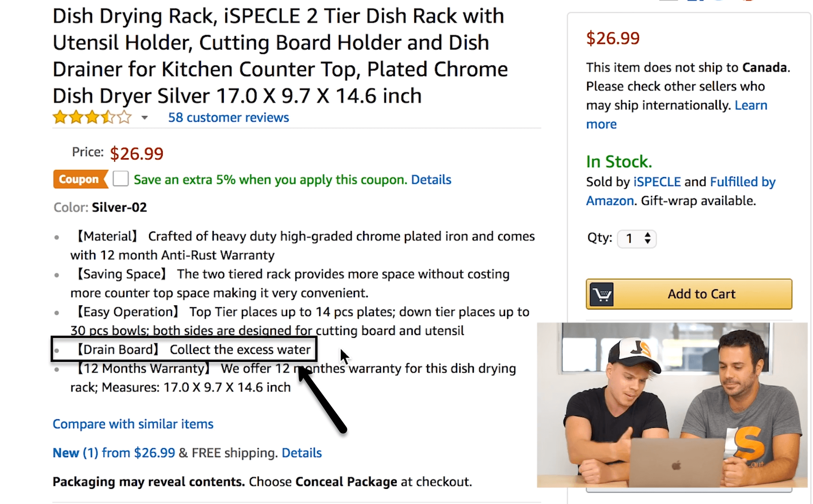Tick the 5% coupon checkbox

coord(121,179)
